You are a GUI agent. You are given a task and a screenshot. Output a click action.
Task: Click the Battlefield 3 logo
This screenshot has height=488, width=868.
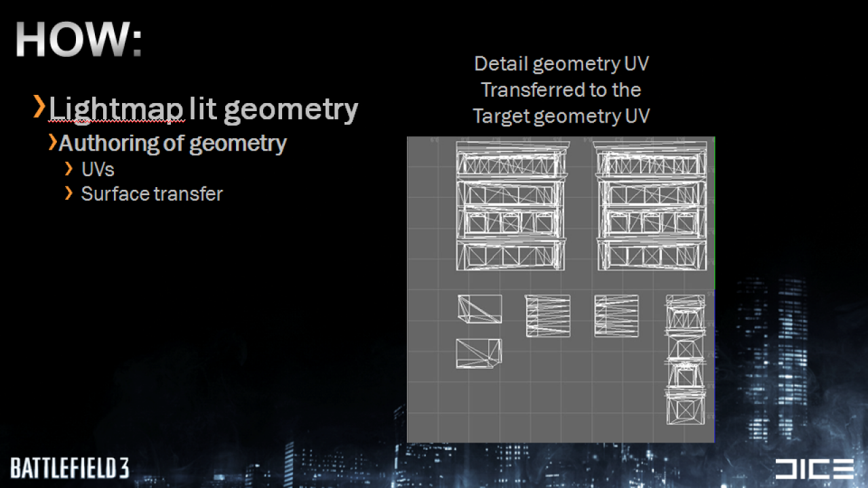coord(69,468)
